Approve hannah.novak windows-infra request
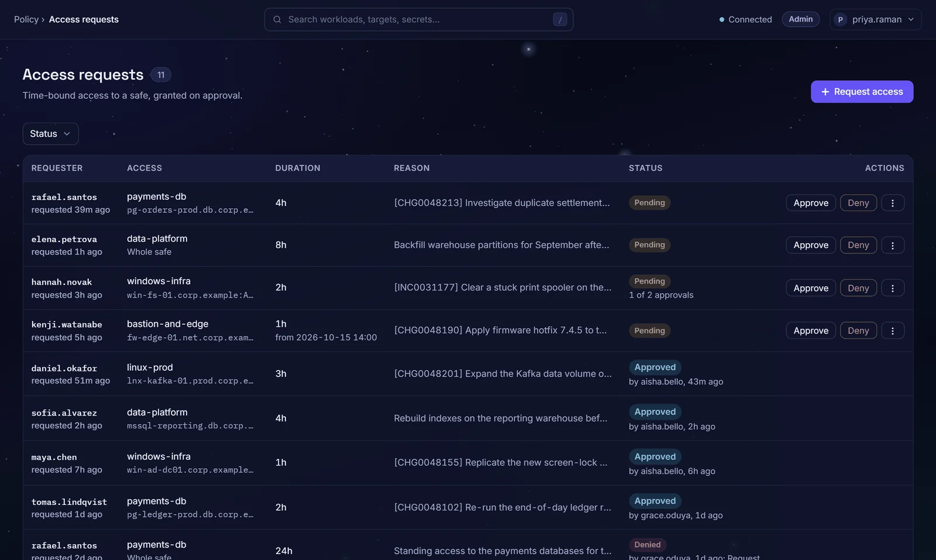This screenshot has width=936, height=560. [x=811, y=288]
